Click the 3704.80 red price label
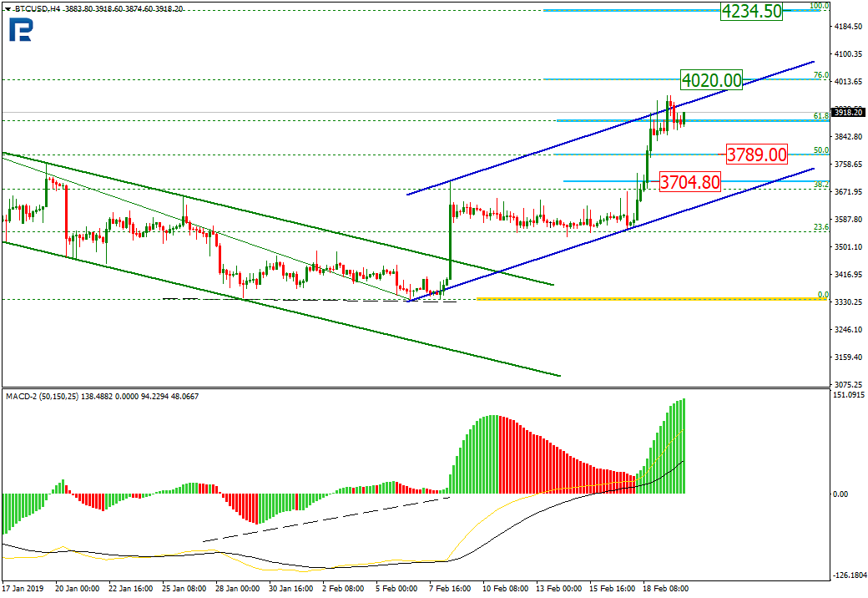 [x=690, y=181]
